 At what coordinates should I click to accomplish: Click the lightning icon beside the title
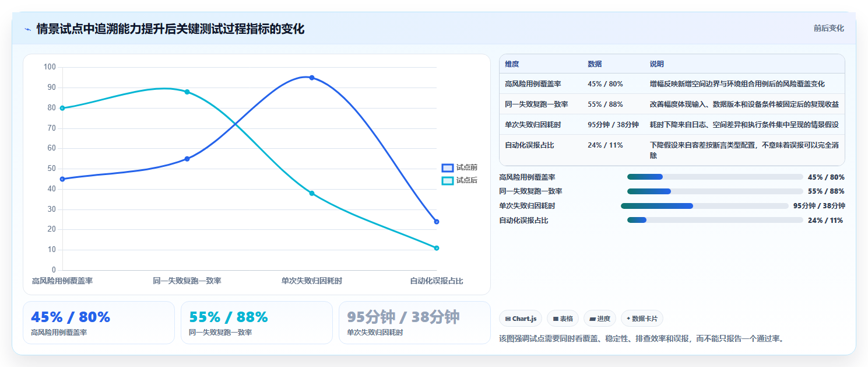pos(27,29)
